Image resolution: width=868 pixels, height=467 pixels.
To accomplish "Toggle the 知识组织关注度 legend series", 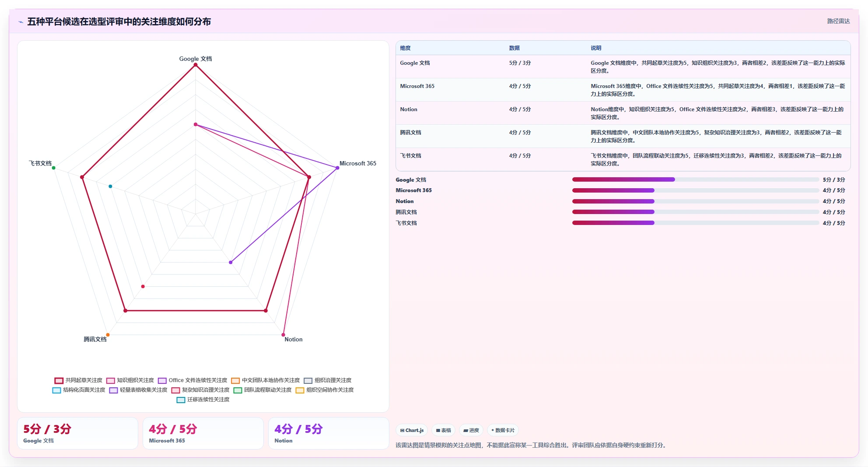I will click(x=130, y=380).
